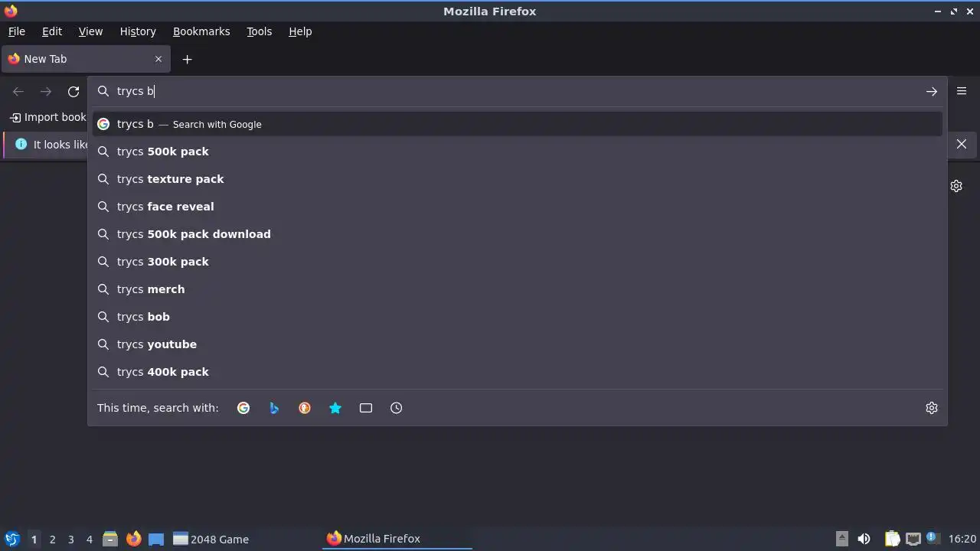Pick suggestion 'trycs 500k pack download'
This screenshot has width=980, height=551.
(x=517, y=234)
